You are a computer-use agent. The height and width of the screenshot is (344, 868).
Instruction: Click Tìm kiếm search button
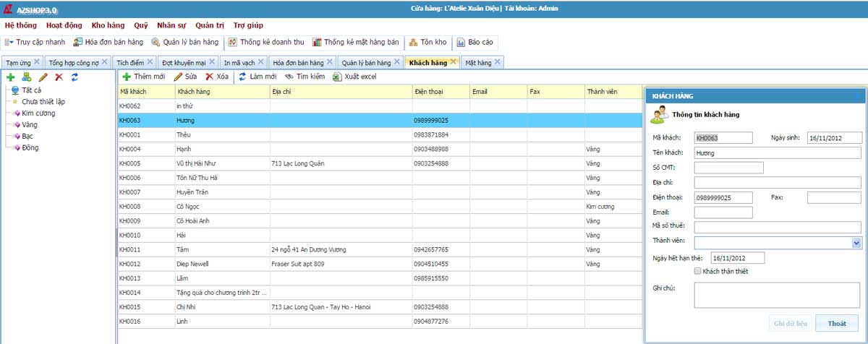pyautogui.click(x=305, y=76)
